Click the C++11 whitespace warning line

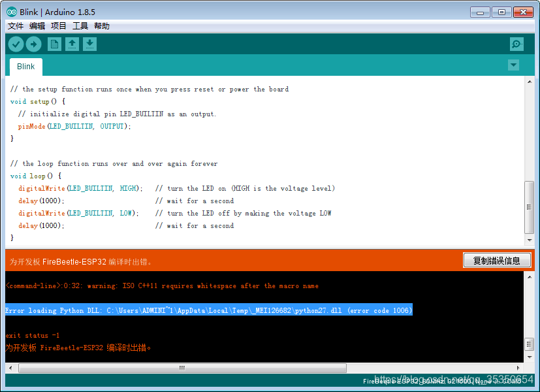[x=162, y=286]
